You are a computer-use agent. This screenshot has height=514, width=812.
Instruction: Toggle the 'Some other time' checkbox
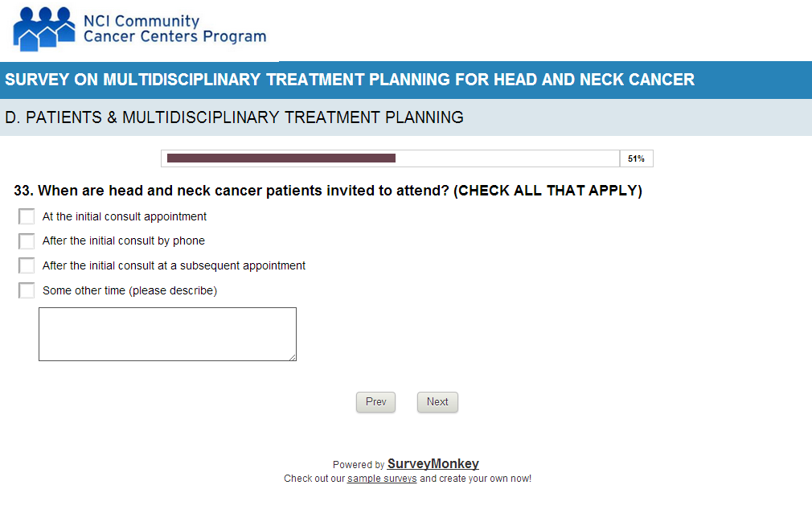click(x=27, y=290)
